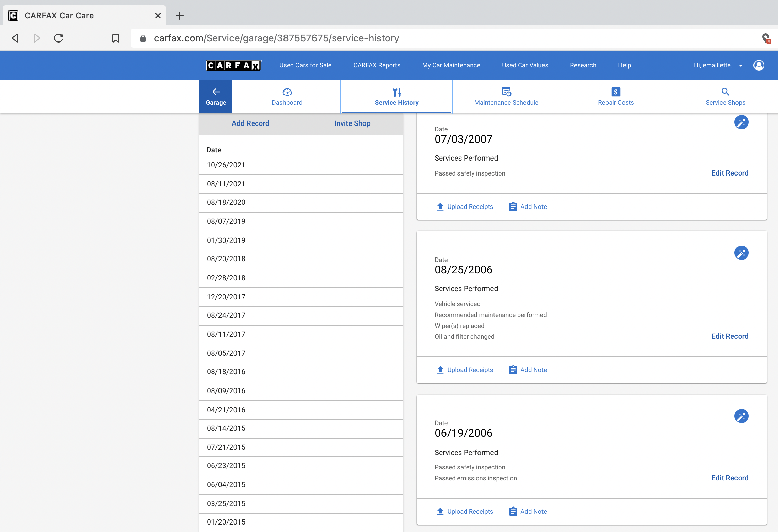Open the Help menu item
The width and height of the screenshot is (778, 532).
pos(625,65)
